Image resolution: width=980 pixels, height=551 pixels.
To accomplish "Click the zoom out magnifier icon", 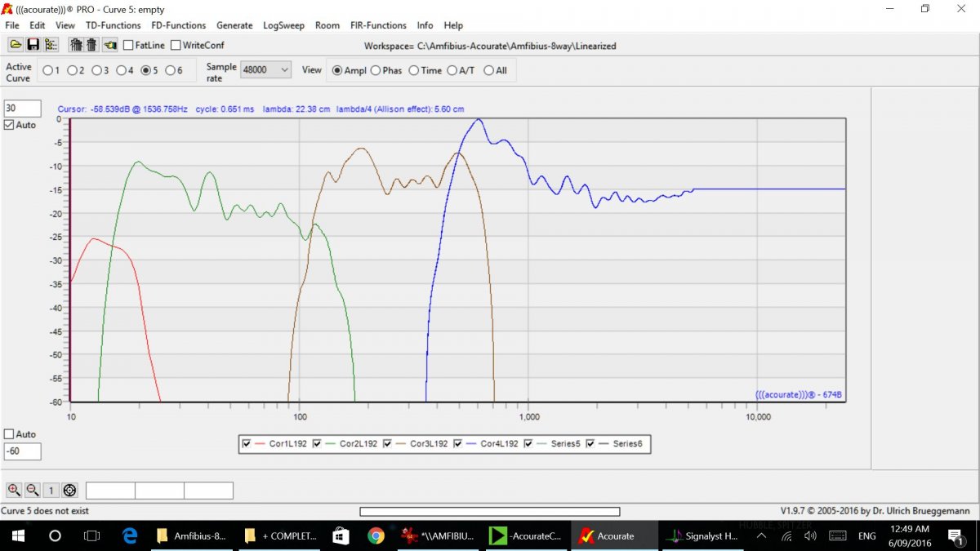I will point(32,490).
